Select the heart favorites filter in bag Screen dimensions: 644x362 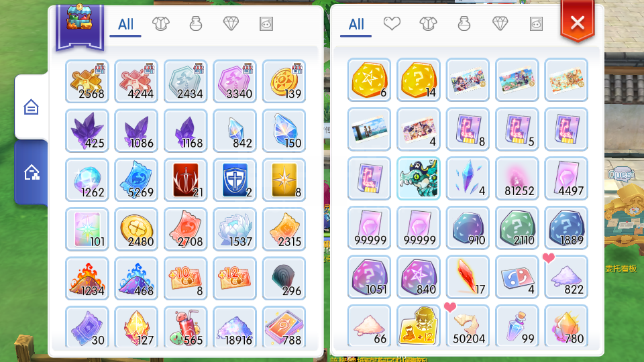coord(392,24)
